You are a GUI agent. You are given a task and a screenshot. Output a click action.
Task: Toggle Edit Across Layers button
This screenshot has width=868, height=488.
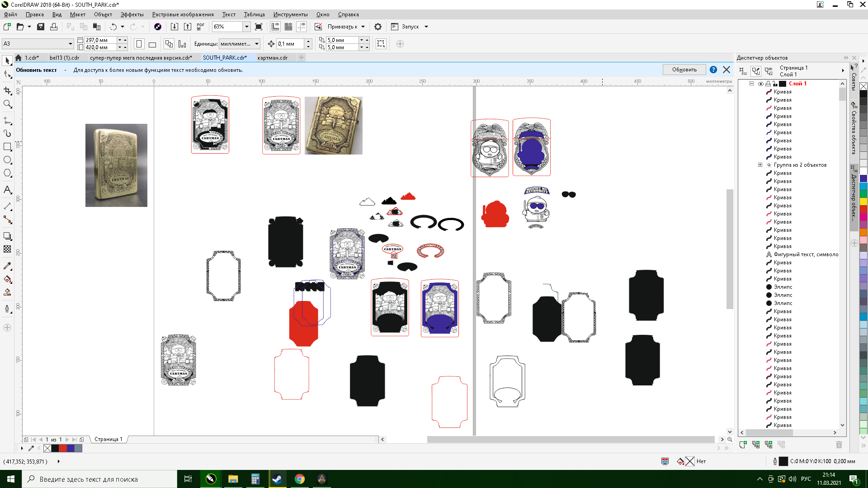coord(756,71)
